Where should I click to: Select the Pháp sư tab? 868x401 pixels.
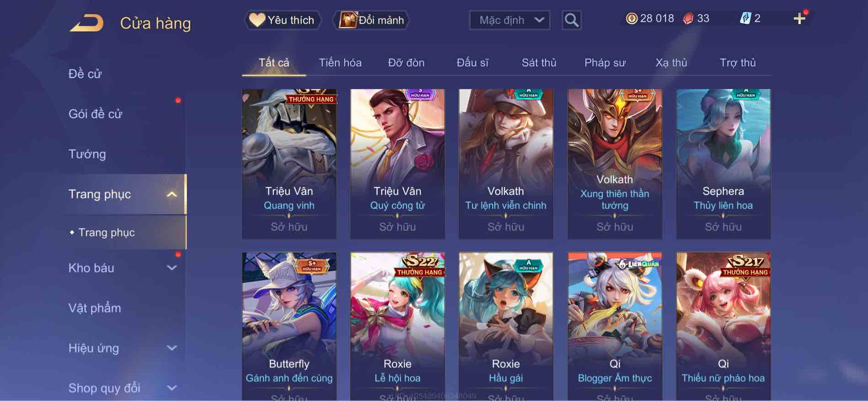point(605,63)
